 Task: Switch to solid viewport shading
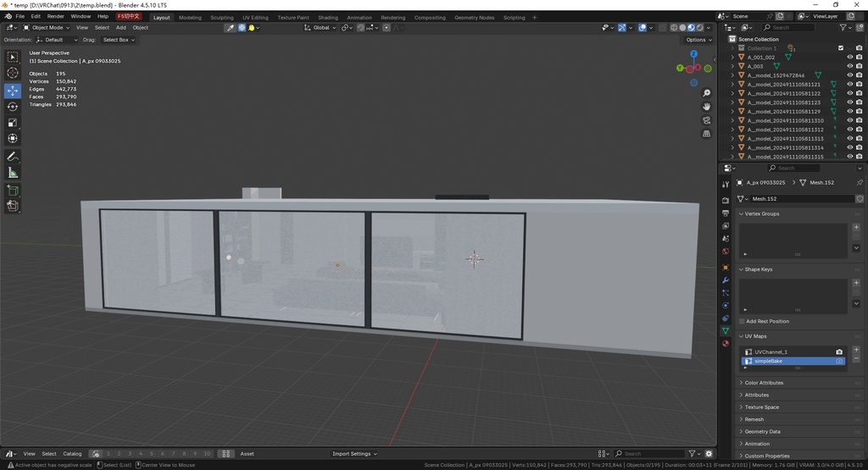coord(682,28)
